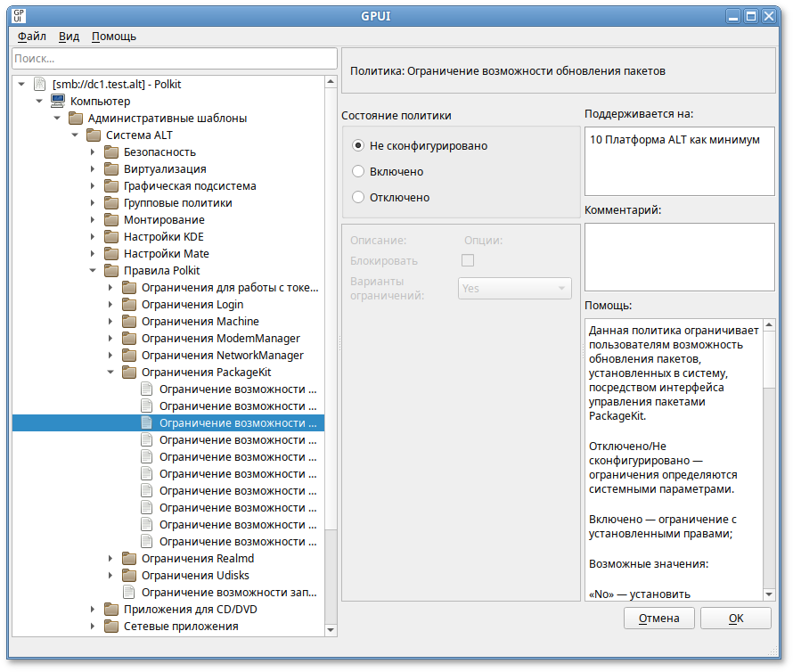793x672 pixels.
Task: Click policy file icon of Ограничение возможности зап...
Action: point(128,592)
